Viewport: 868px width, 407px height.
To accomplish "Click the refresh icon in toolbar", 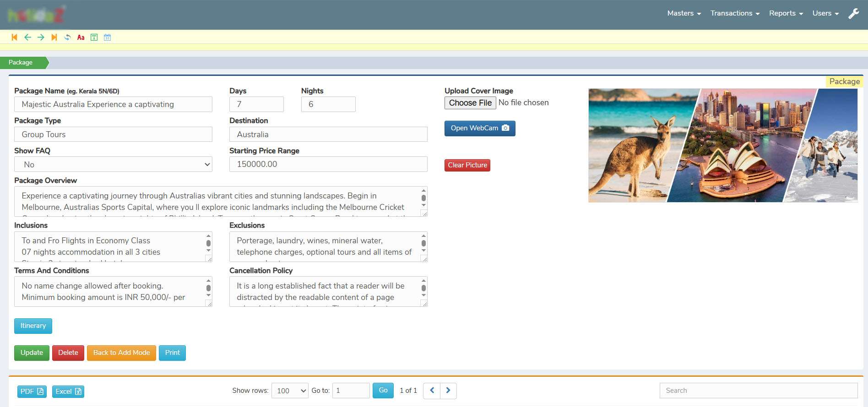I will (67, 37).
